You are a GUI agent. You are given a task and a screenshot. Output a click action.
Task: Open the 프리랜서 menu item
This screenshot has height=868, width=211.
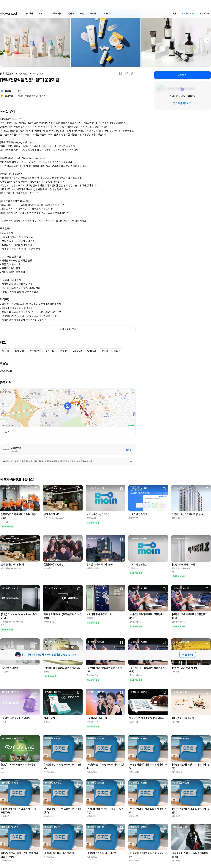94,13
